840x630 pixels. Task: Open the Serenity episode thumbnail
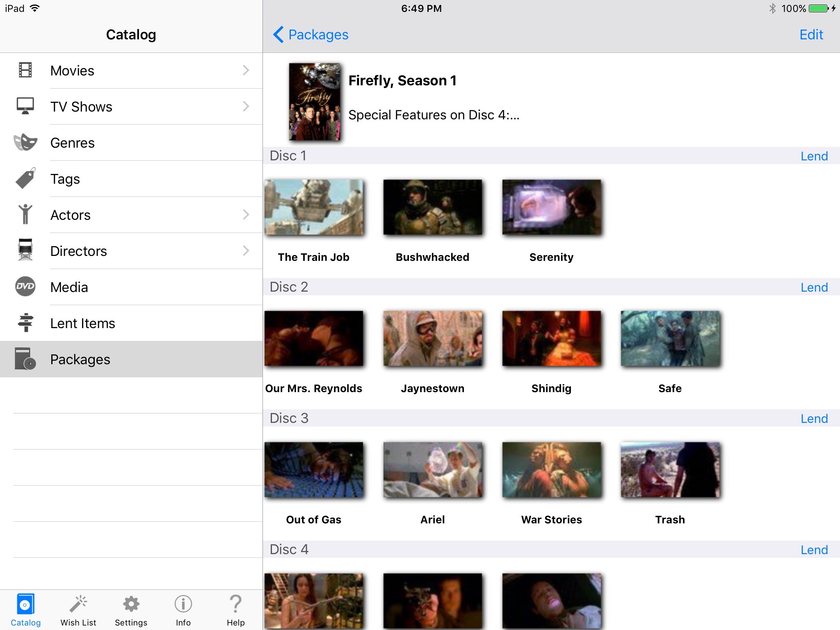(x=552, y=207)
